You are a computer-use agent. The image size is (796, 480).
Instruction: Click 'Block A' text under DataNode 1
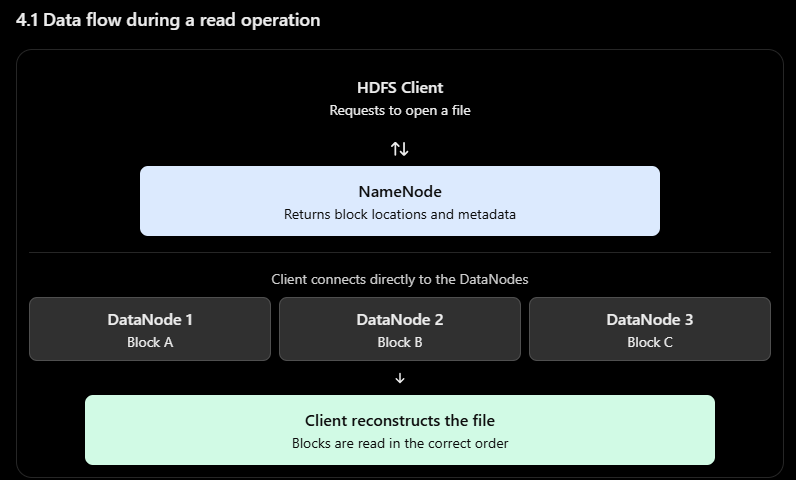point(150,342)
